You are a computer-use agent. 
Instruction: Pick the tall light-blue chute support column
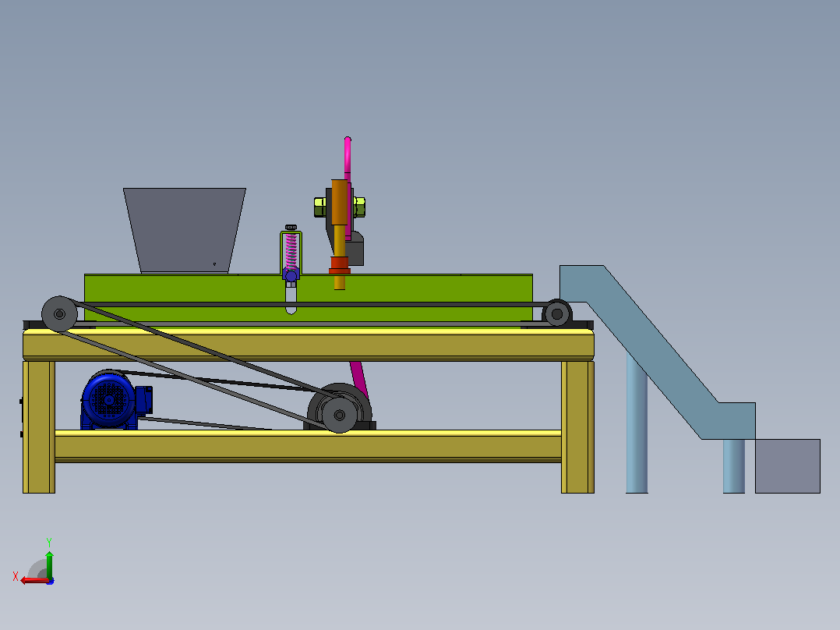click(637, 423)
